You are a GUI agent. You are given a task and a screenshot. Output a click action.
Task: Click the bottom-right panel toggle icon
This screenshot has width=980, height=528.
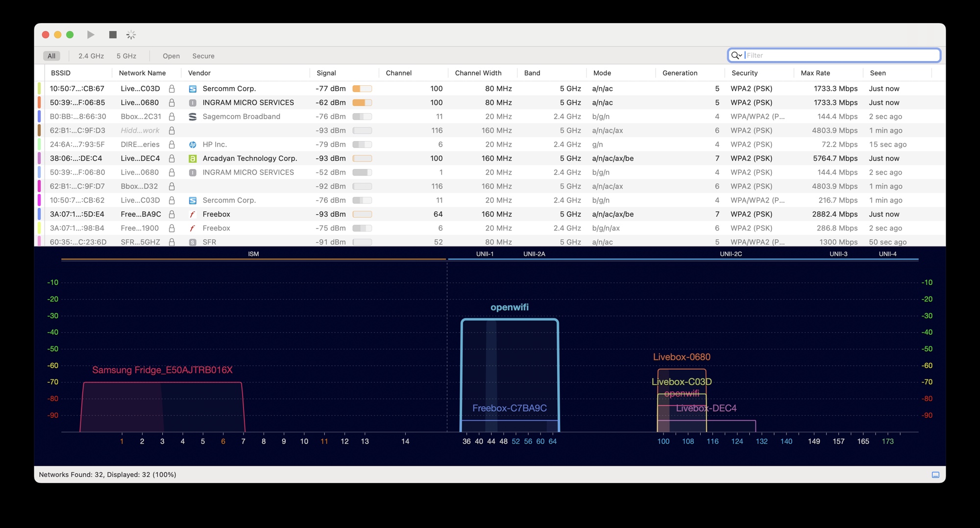(935, 475)
